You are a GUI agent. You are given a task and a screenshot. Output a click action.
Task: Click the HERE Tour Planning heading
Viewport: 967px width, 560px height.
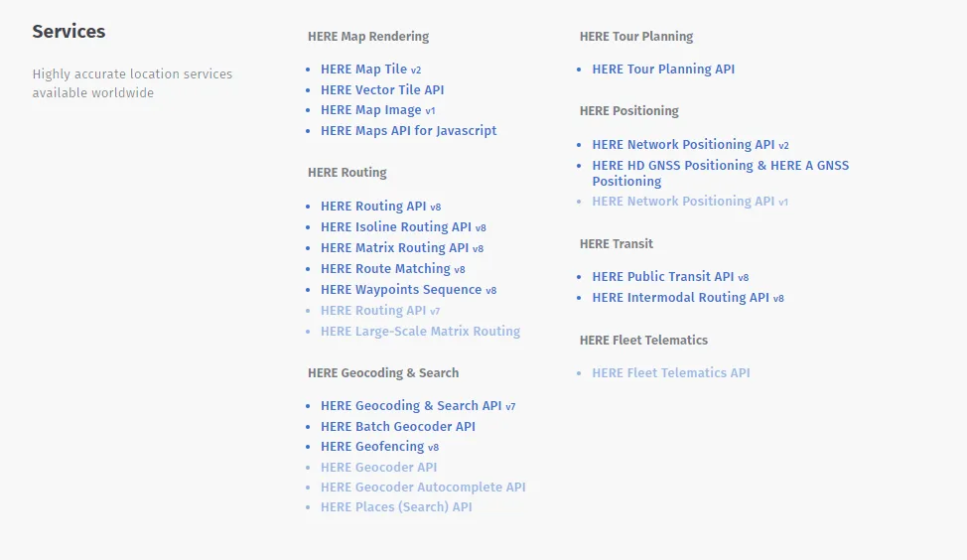pos(636,37)
